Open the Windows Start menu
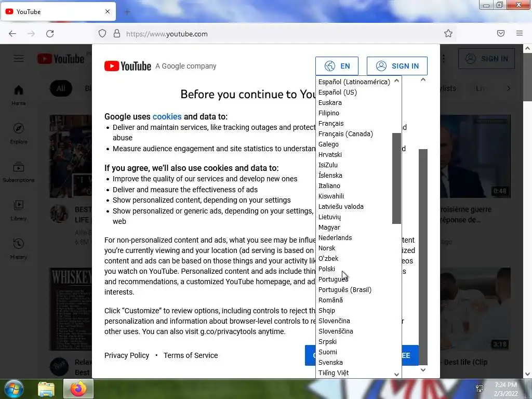The height and width of the screenshot is (399, 532). (14, 389)
